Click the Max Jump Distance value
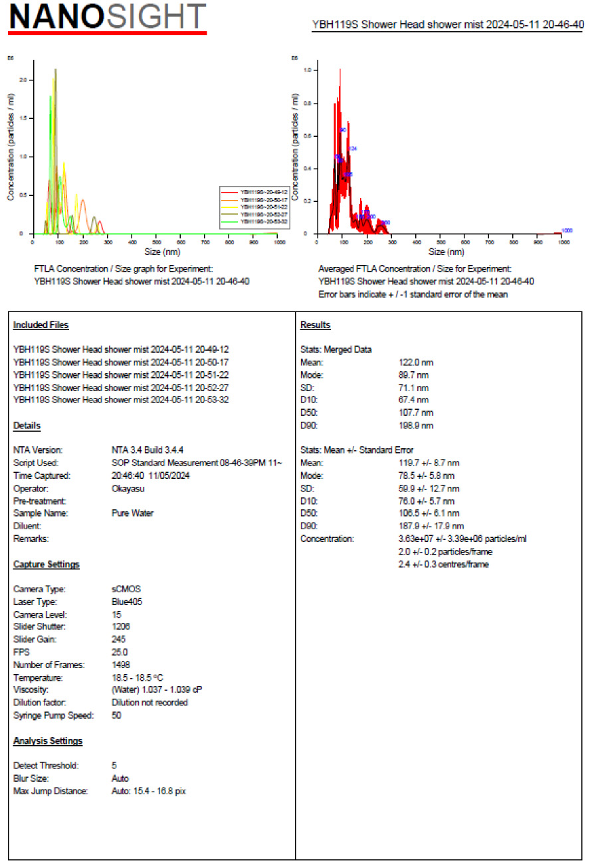 coord(148,791)
